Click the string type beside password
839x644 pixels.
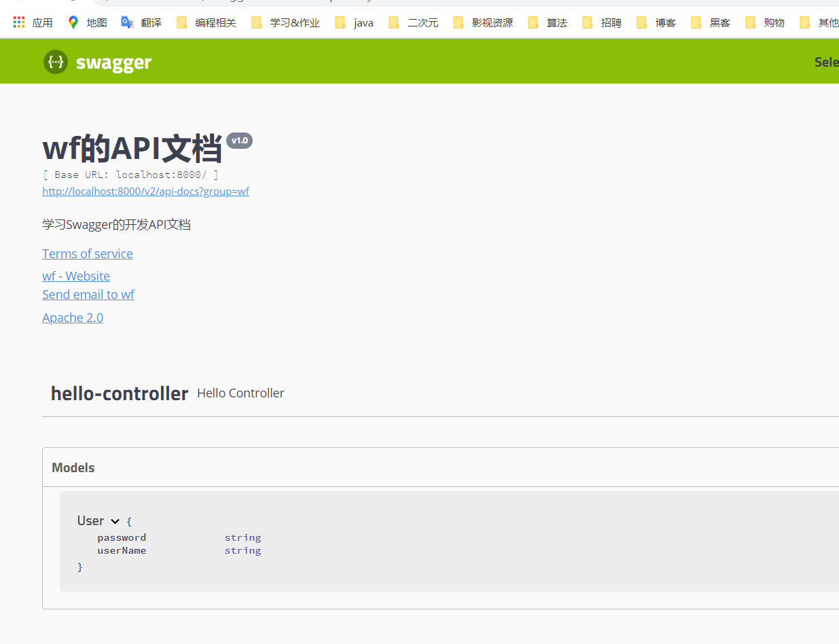tap(243, 537)
